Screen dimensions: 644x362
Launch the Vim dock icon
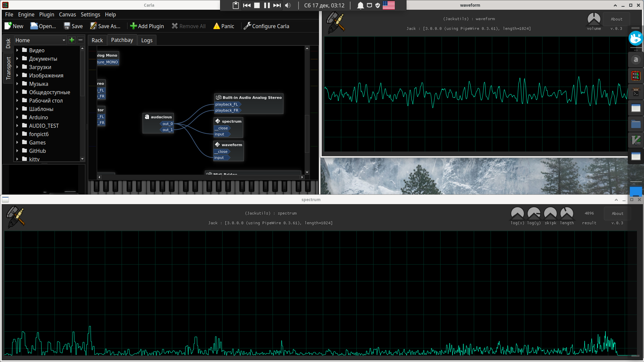(636, 140)
